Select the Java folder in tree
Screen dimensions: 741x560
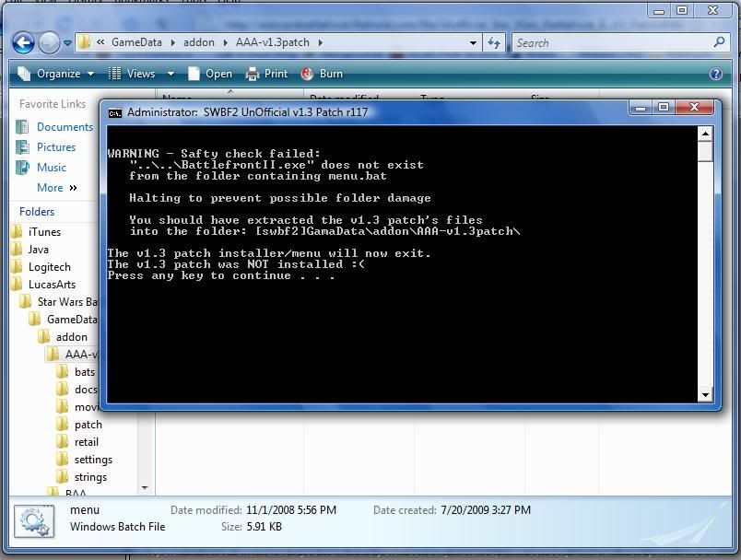pos(38,250)
